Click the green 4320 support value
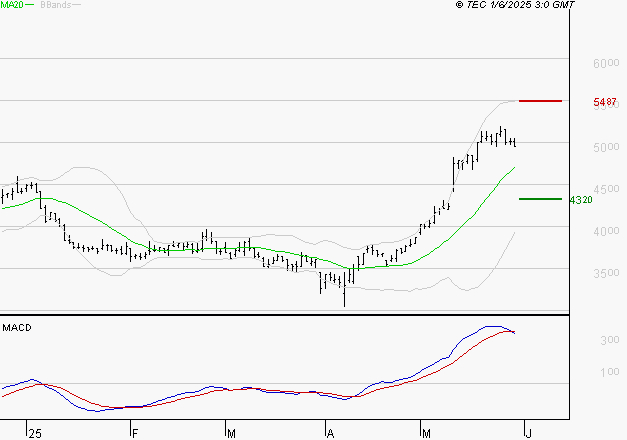627x440 pixels. [581, 200]
